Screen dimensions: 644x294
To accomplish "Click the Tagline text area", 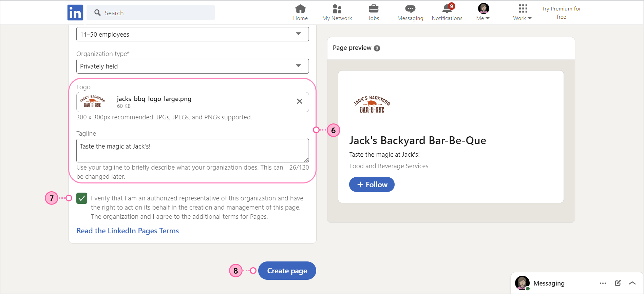I will [193, 150].
